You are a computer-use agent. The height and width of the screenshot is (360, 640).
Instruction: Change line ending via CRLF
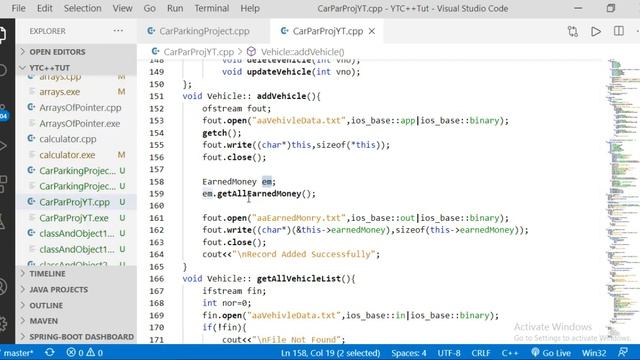(x=481, y=353)
